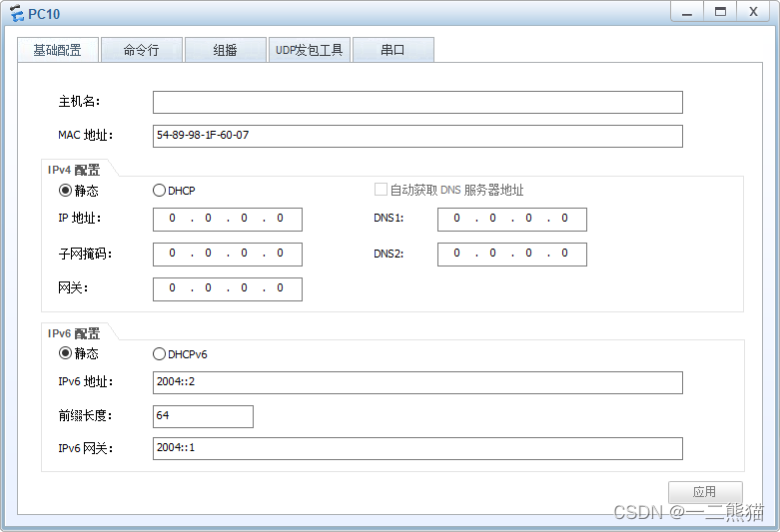Open the 命令行 tab

[x=142, y=50]
